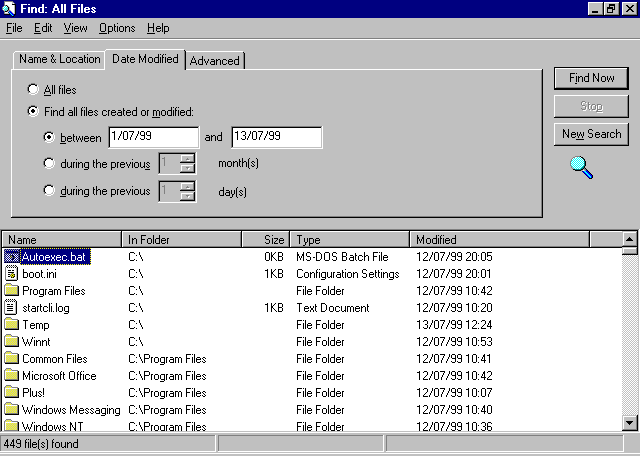Screen dimensions: 640x456
Task: Choose the 'between' dates radio option
Action: point(50,137)
